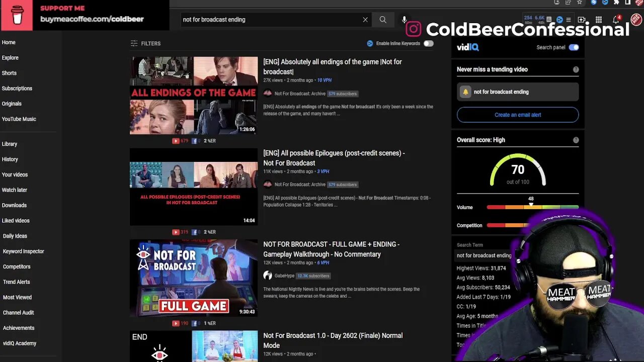This screenshot has width=644, height=362.
Task: Click Highest Views: 31,874 stat
Action: pos(481,268)
